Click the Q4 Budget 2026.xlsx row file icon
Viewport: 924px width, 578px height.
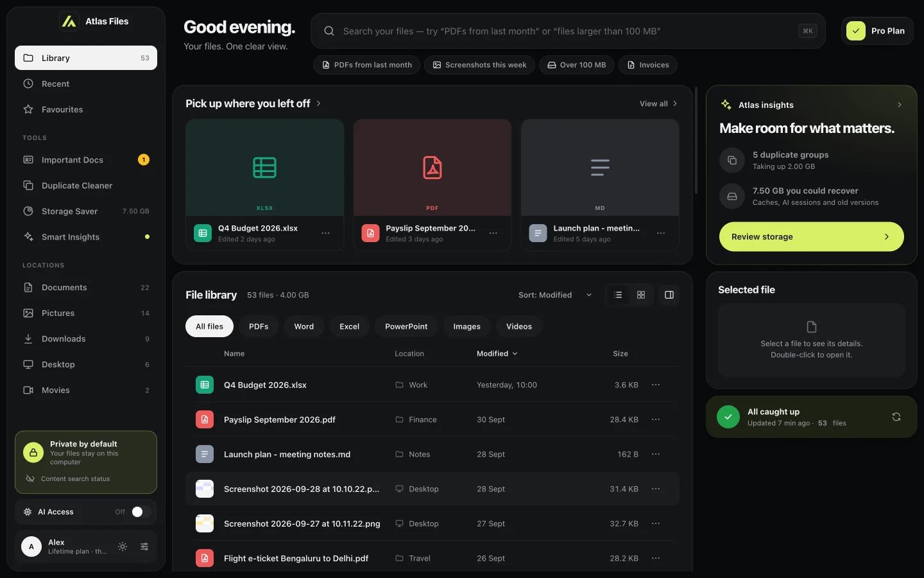[205, 385]
